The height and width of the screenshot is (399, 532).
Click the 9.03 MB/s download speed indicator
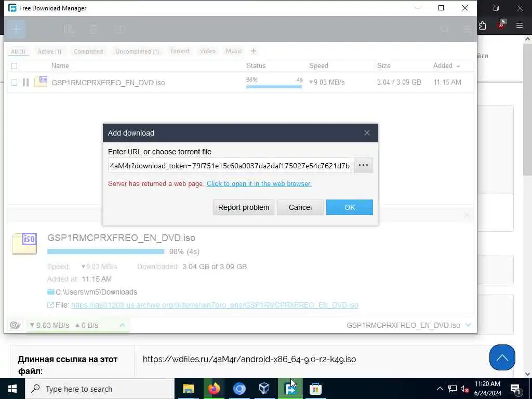click(x=49, y=325)
